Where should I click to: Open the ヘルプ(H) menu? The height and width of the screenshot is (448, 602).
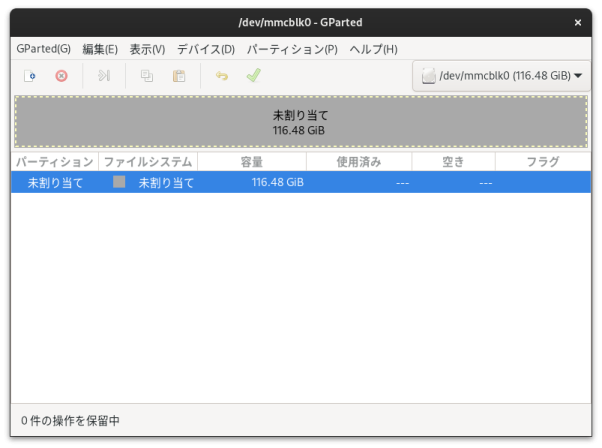coord(373,49)
